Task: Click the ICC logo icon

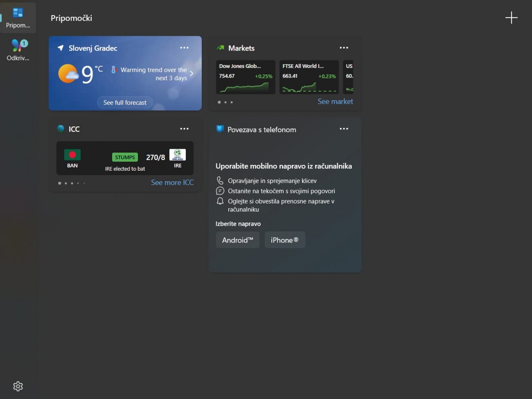Action: tap(61, 129)
